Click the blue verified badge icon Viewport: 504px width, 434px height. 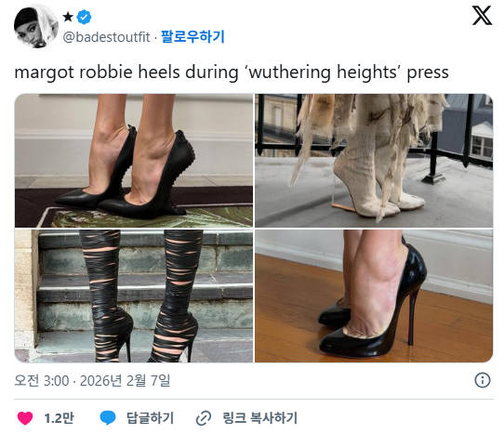coord(85,17)
